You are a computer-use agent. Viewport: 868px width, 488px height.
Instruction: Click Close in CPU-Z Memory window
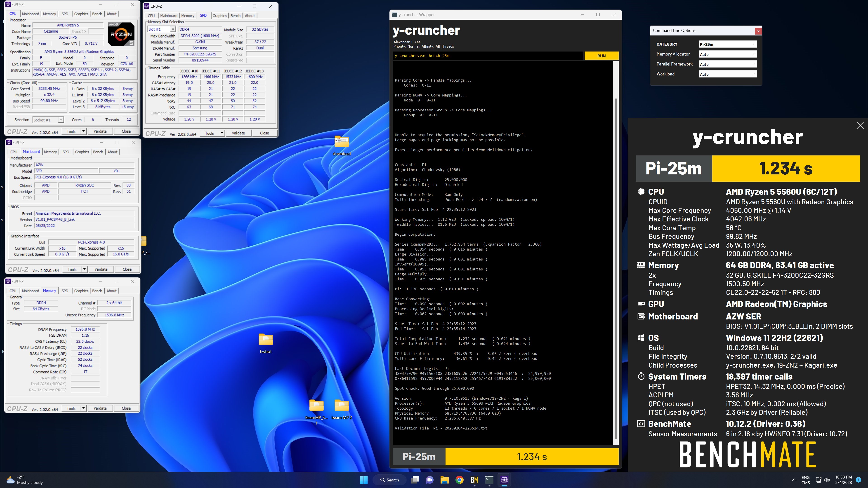pyautogui.click(x=126, y=408)
